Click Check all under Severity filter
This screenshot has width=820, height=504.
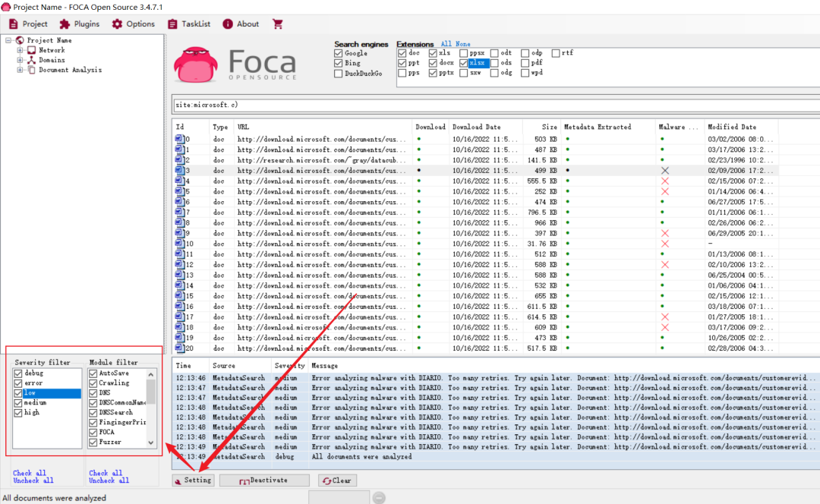coord(30,473)
